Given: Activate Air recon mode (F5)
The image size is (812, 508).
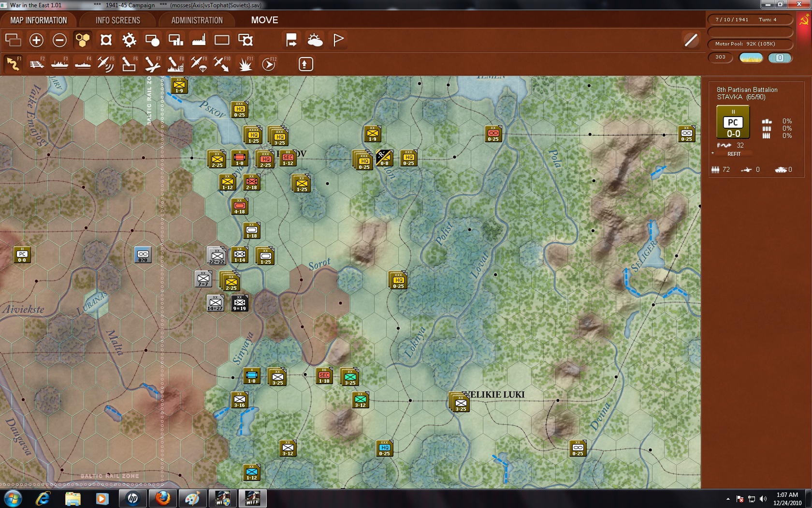Looking at the screenshot, I should [x=106, y=64].
